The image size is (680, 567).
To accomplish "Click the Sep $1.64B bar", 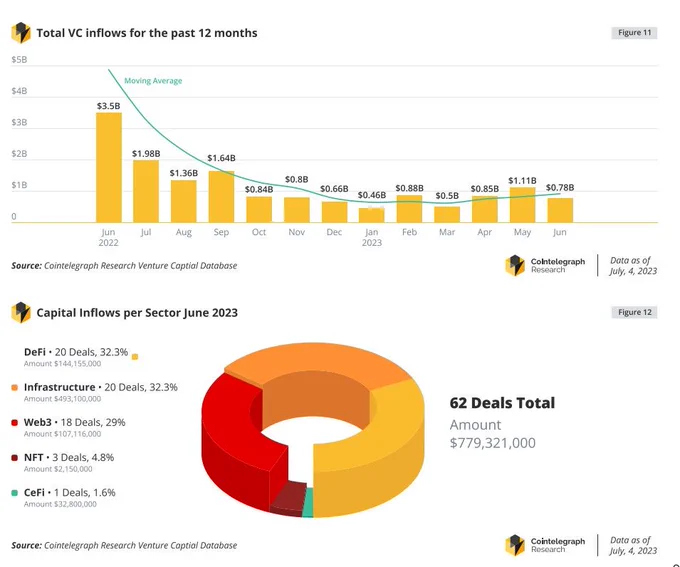I will pos(221,197).
